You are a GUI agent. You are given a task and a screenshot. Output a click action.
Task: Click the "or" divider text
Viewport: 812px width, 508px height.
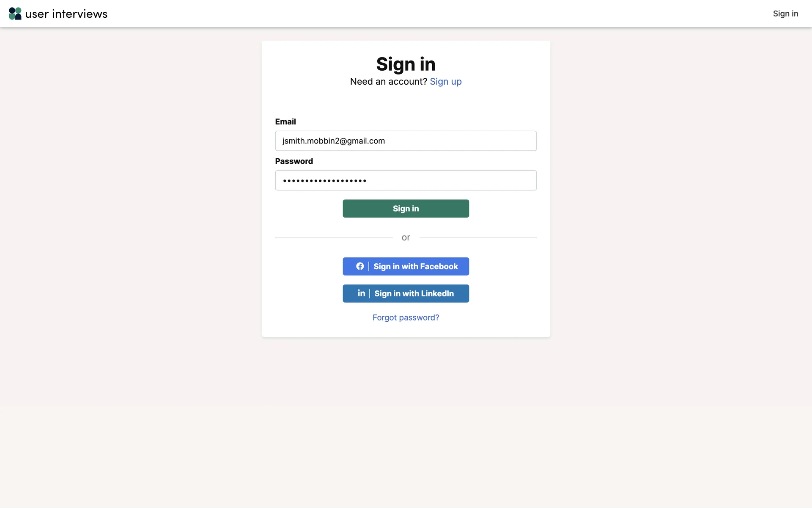[x=406, y=237]
